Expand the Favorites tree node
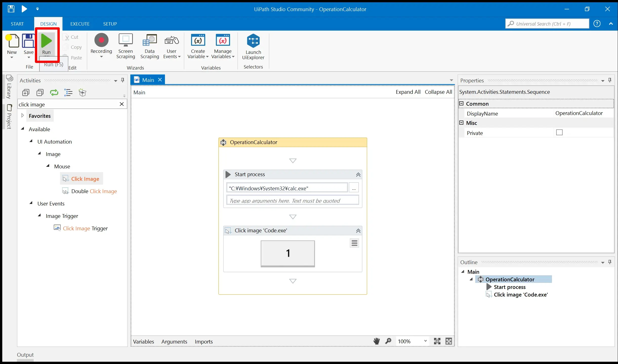This screenshot has width=618, height=364. (23, 116)
